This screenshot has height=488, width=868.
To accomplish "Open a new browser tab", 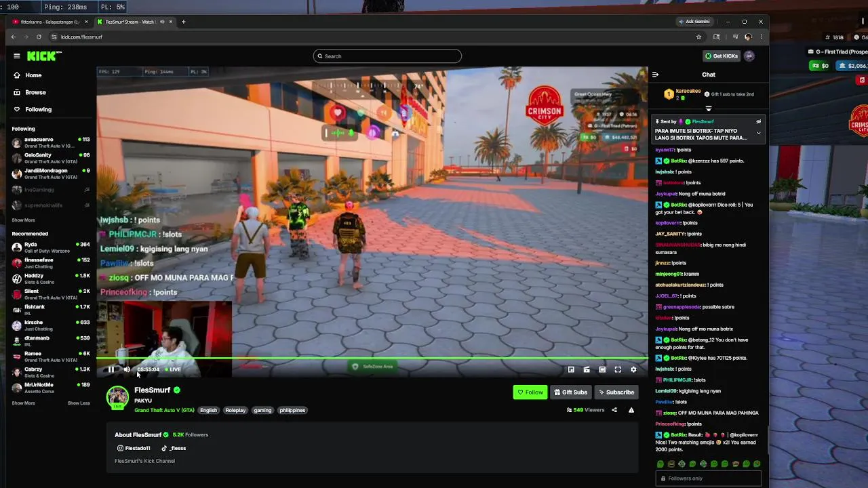I will [183, 22].
